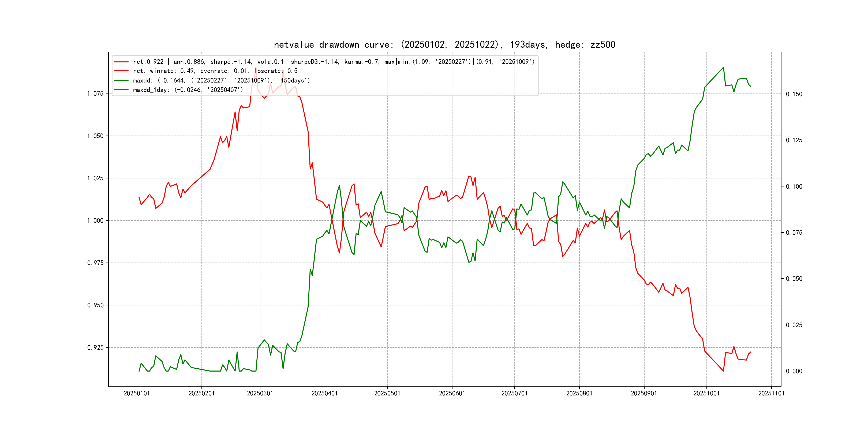This screenshot has width=868, height=434.
Task: Click the 0.000 right y-axis tick label
Action: 794,371
